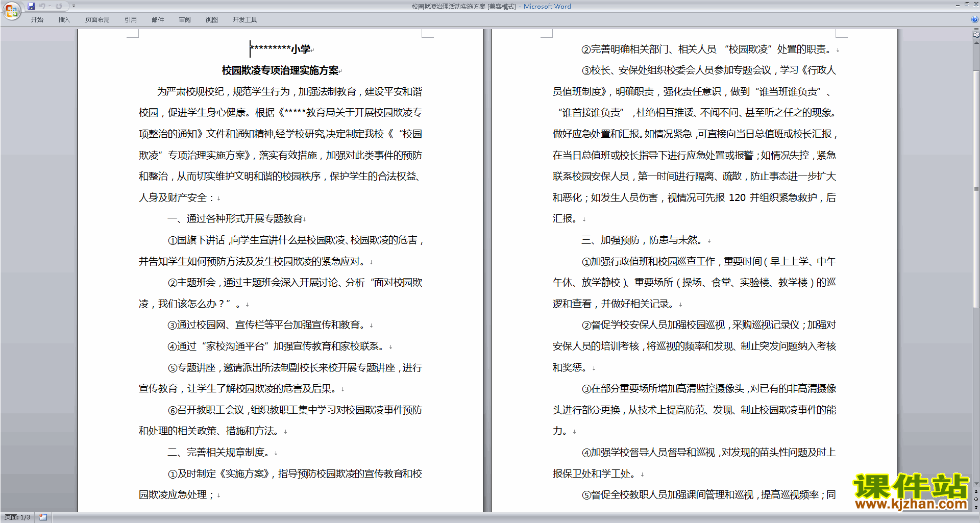980x523 pixels.
Task: Click the line starting '②主题班会'
Action: (x=295, y=283)
